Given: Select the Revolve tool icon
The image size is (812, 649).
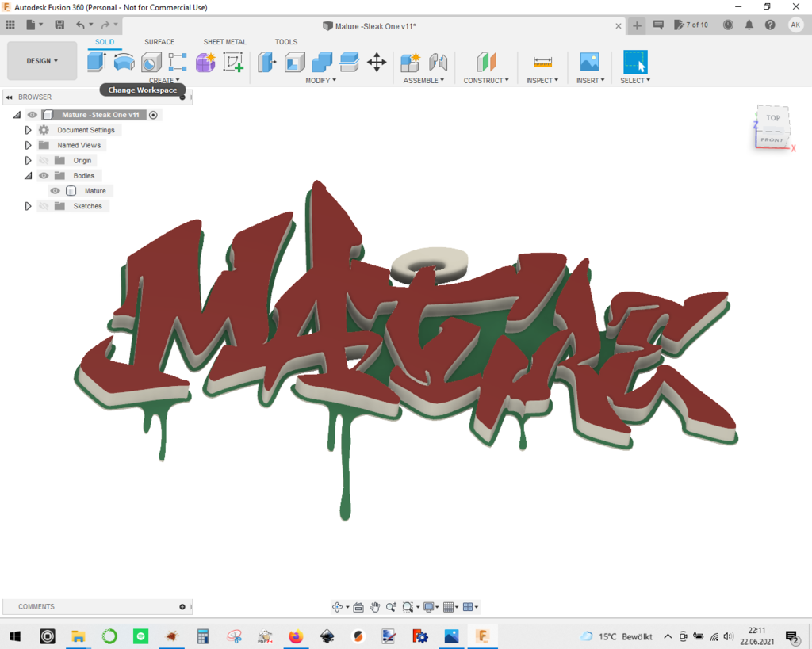Looking at the screenshot, I should pos(124,62).
